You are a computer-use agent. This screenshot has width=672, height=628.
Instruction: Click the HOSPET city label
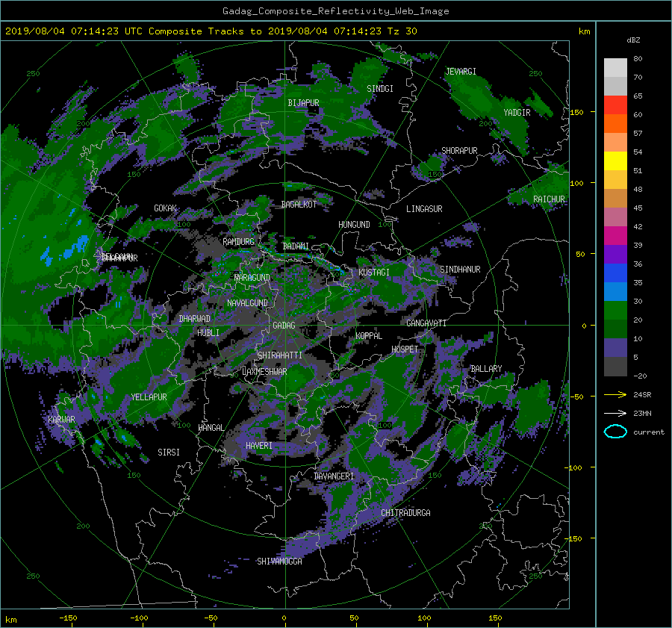405,349
